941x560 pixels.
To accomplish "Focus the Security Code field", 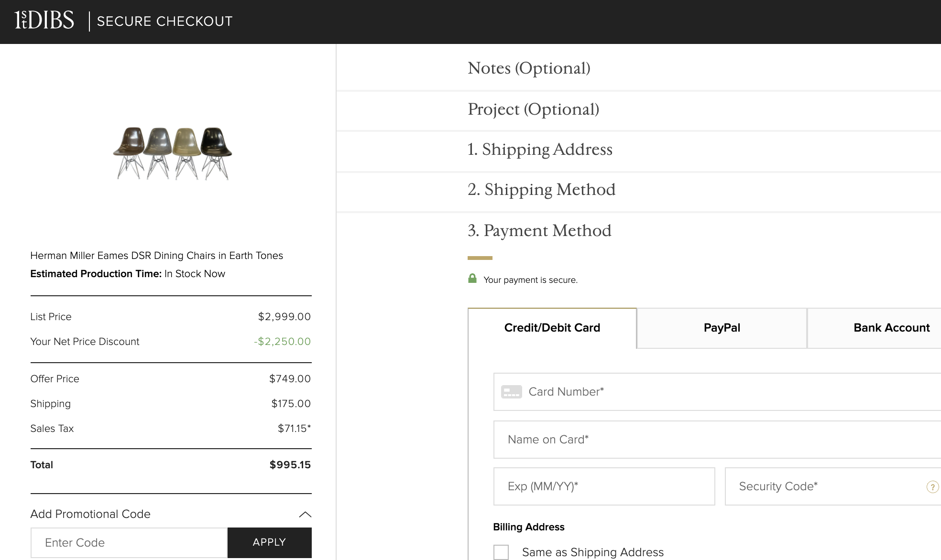I will click(x=833, y=486).
